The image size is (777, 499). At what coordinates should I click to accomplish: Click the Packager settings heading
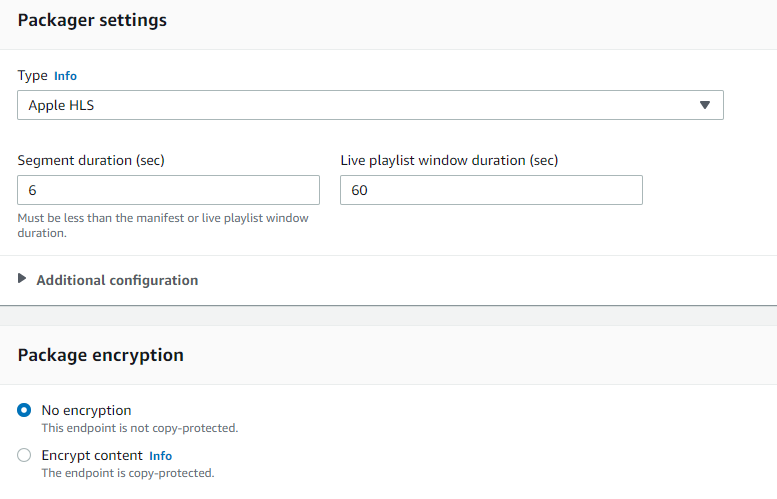(92, 20)
